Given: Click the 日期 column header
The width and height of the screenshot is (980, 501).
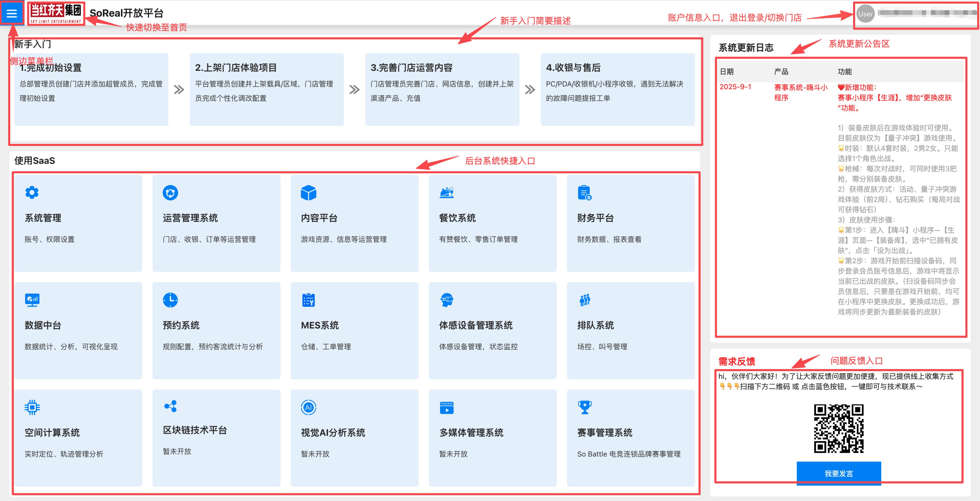Looking at the screenshot, I should [x=727, y=71].
